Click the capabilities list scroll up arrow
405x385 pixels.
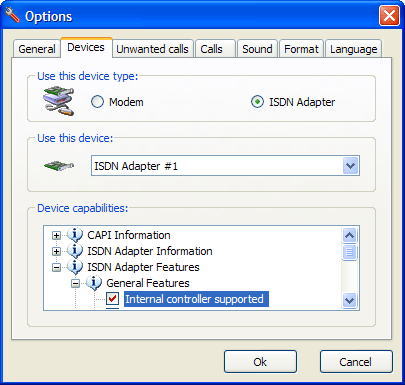(350, 235)
